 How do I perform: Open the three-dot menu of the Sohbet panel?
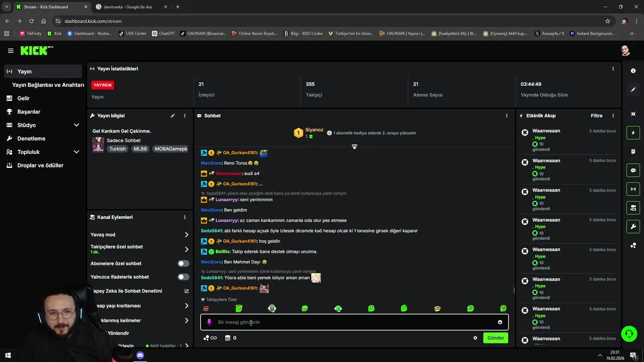coord(507,116)
